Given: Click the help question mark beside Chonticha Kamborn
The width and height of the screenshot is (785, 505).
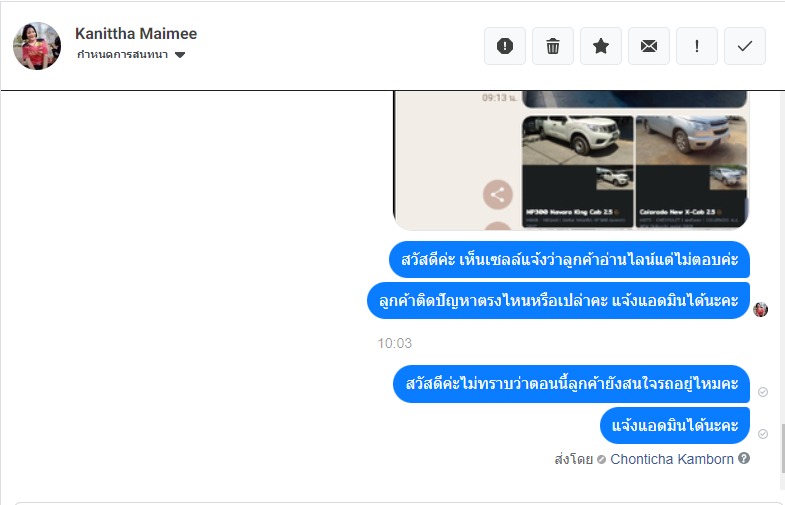Looking at the screenshot, I should (x=744, y=458).
